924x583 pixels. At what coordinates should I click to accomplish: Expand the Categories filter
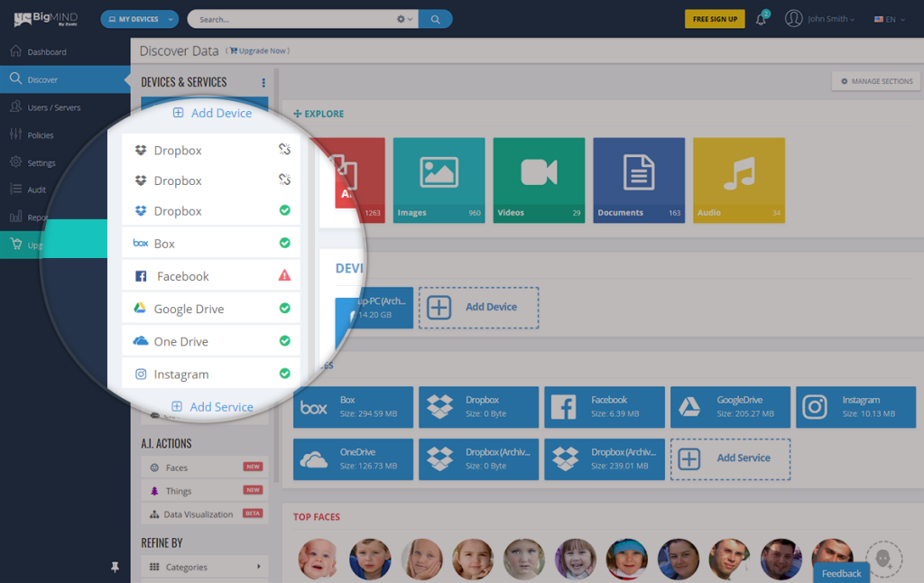pos(205,567)
